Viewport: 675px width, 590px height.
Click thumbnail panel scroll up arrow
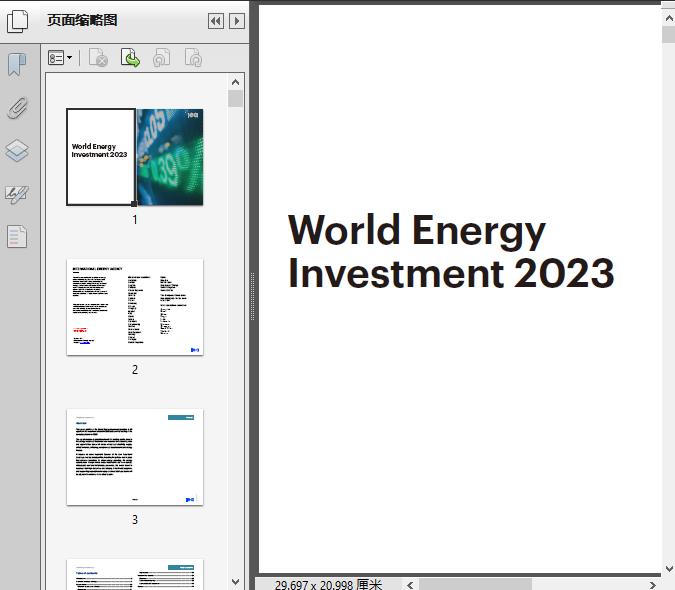click(x=235, y=82)
